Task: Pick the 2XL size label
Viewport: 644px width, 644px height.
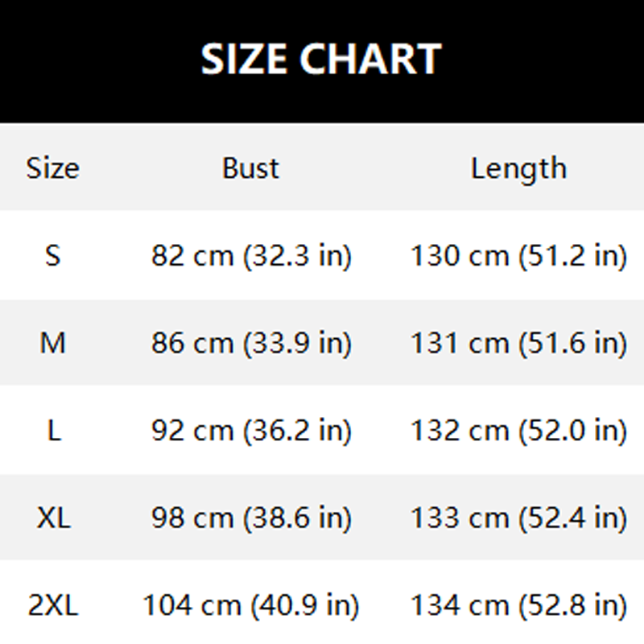Action: point(53,605)
